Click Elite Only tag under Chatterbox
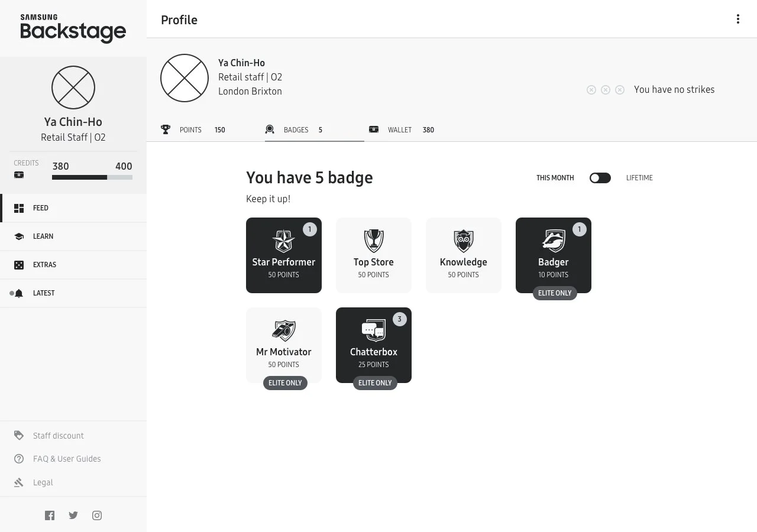 375,383
